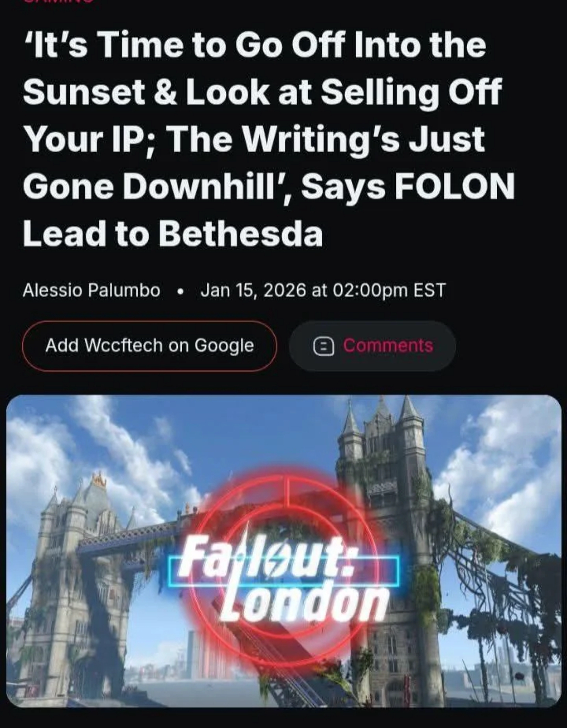Click the bullet separator beside author name
The height and width of the screenshot is (728, 567).
(180, 291)
